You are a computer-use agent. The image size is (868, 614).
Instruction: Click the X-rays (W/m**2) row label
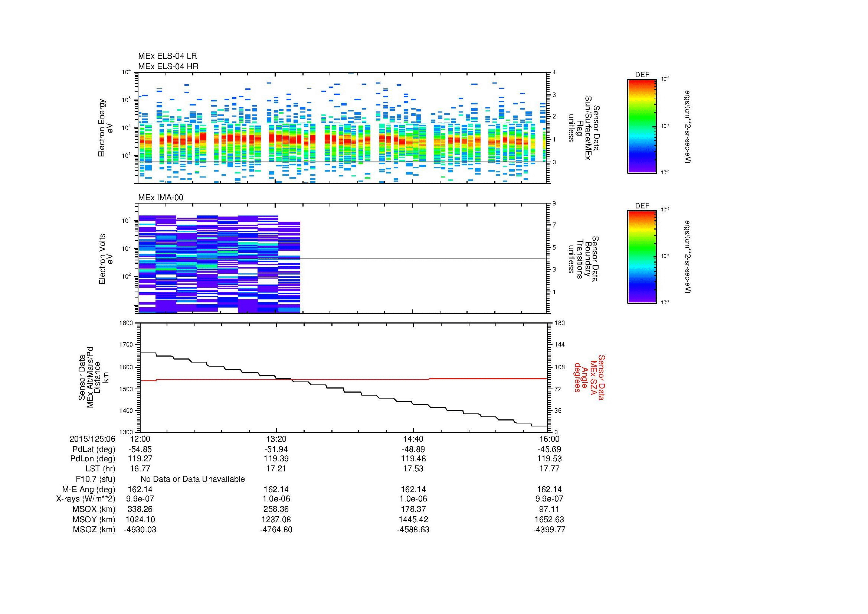pos(85,499)
